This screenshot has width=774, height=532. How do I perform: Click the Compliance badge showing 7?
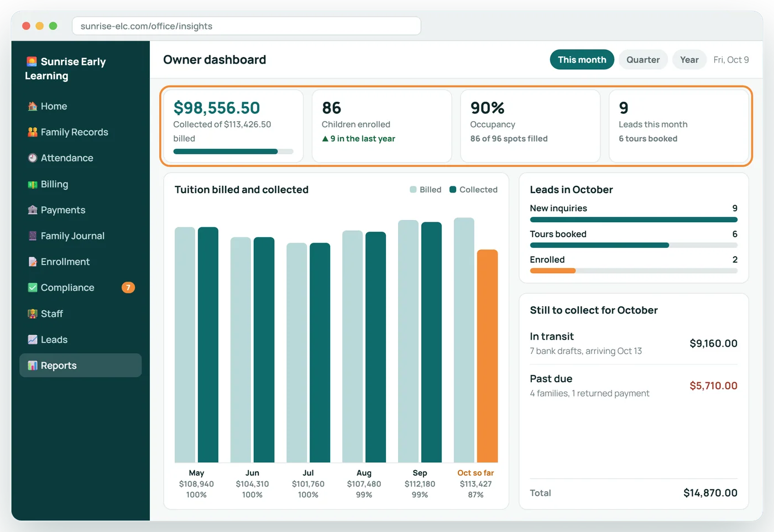click(x=128, y=288)
